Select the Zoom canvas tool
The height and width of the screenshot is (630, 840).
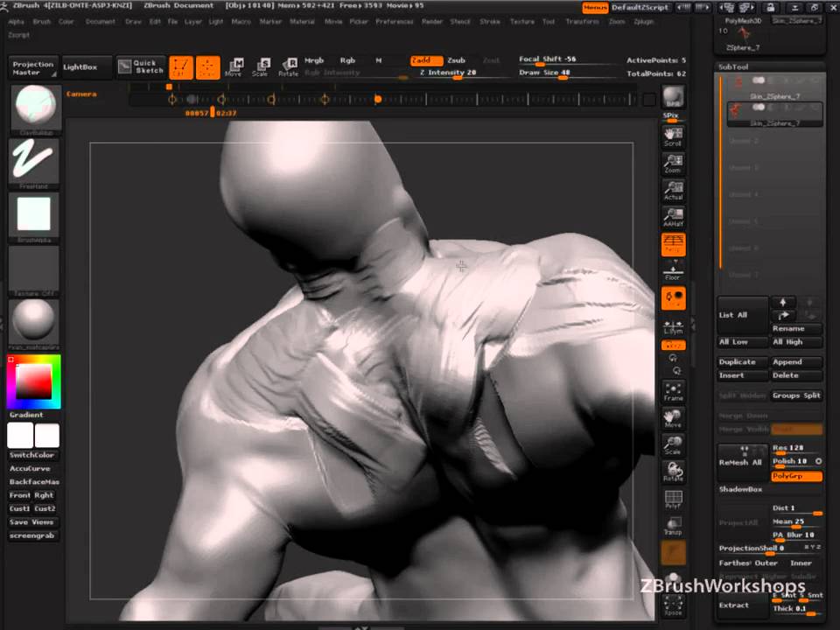click(x=674, y=164)
